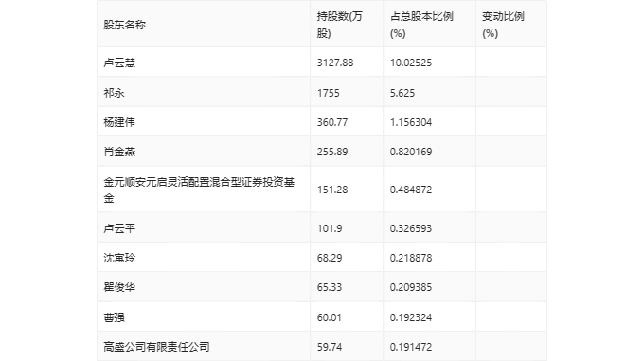Select ratio value 1.156304
Screen dimensions: 644x361
411,122
